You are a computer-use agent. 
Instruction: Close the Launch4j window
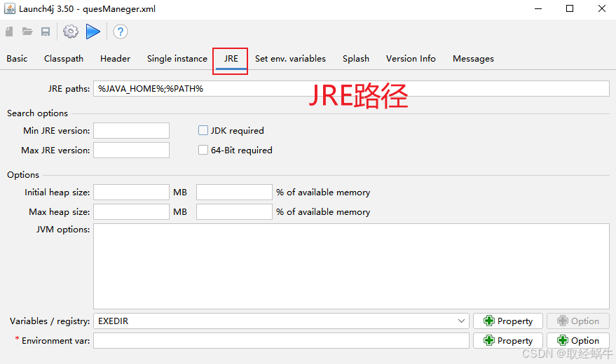pyautogui.click(x=601, y=8)
